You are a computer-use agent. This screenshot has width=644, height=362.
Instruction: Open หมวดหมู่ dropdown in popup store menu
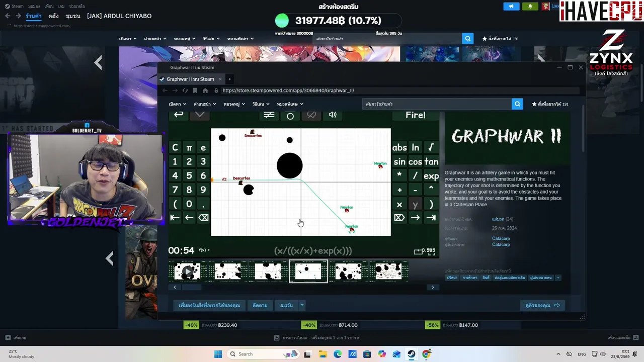point(234,104)
